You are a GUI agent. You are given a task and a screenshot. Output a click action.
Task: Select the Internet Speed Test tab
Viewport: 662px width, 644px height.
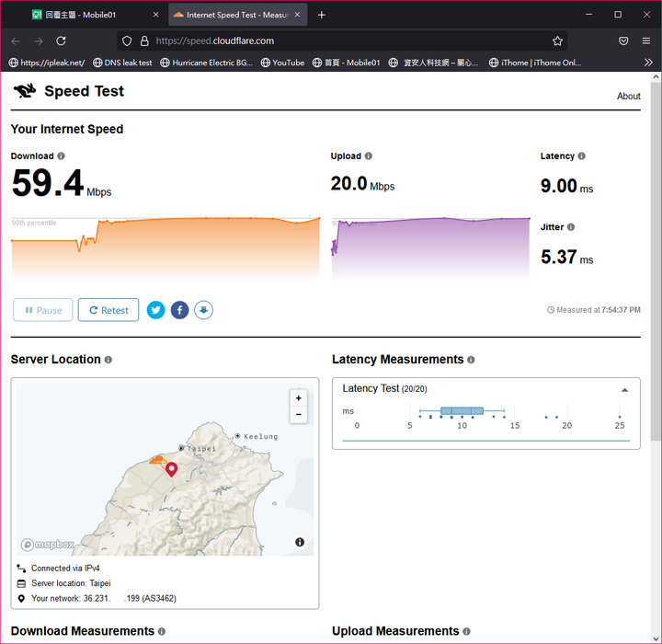[x=238, y=15]
